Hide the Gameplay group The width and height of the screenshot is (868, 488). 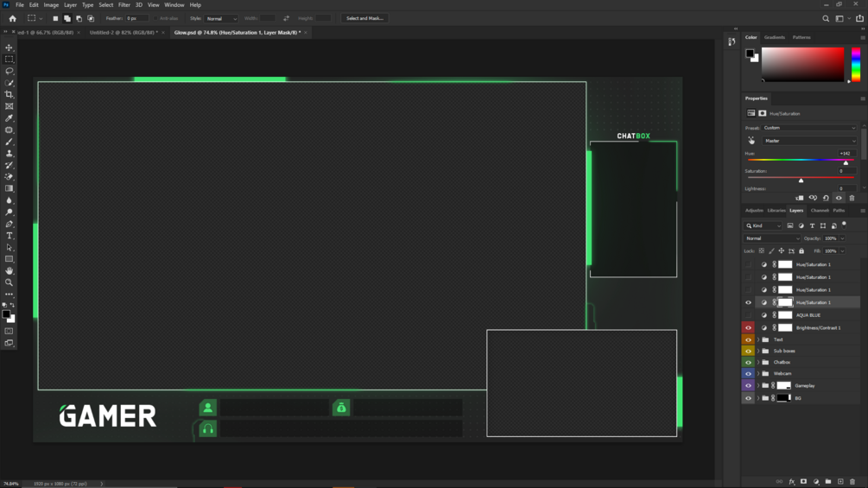pos(748,385)
